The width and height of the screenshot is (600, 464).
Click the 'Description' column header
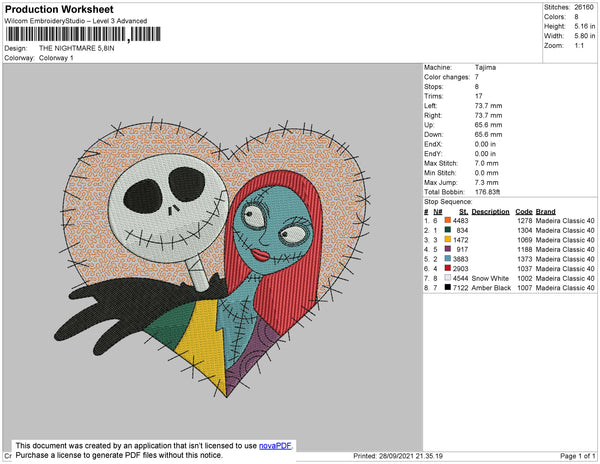pos(491,212)
